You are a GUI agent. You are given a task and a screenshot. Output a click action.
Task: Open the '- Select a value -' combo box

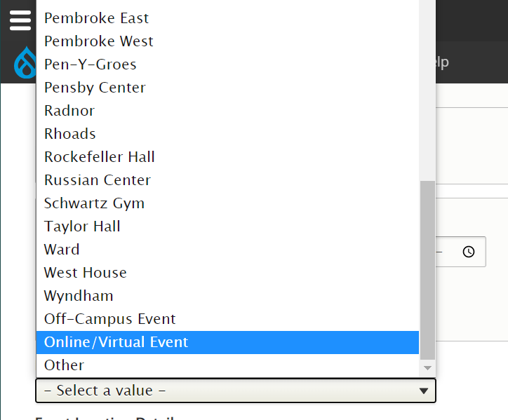[x=236, y=391]
